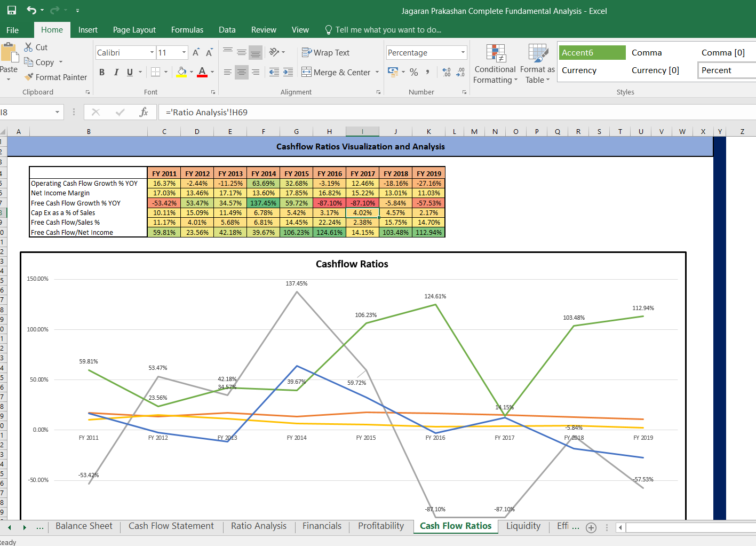Switch to Insert ribbon tab
The height and width of the screenshot is (546, 756).
88,30
